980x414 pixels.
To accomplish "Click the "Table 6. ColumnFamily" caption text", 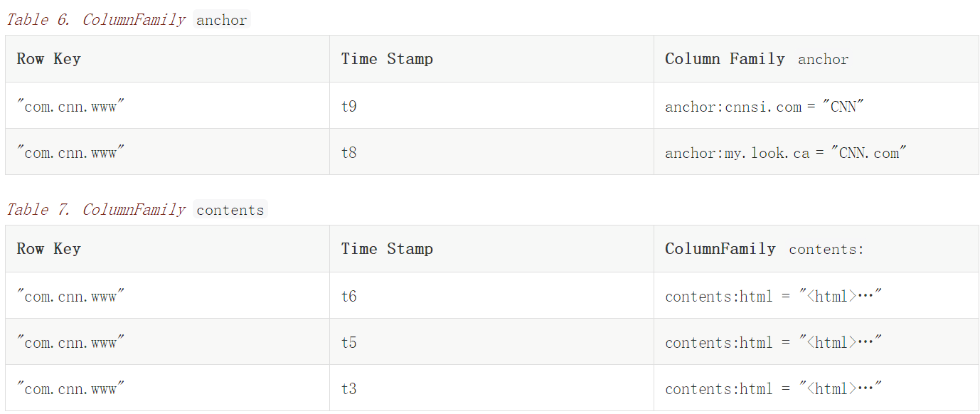I will (x=95, y=20).
